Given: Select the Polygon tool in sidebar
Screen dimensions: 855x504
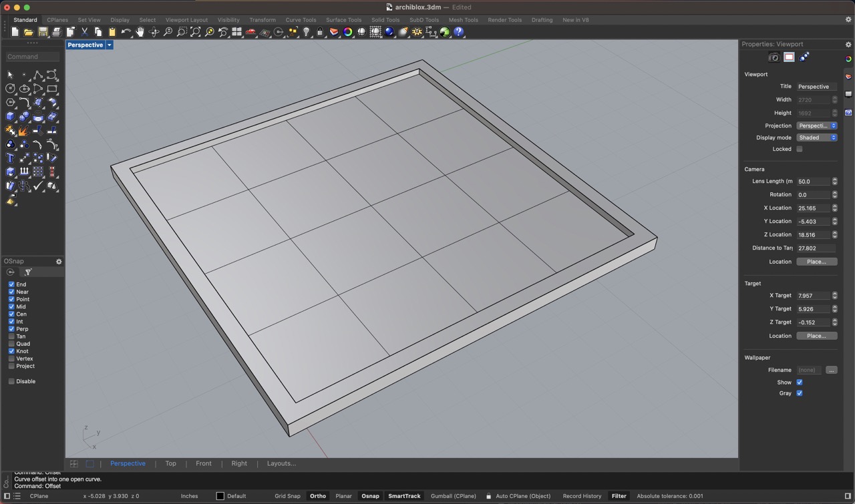Looking at the screenshot, I should pos(10,103).
